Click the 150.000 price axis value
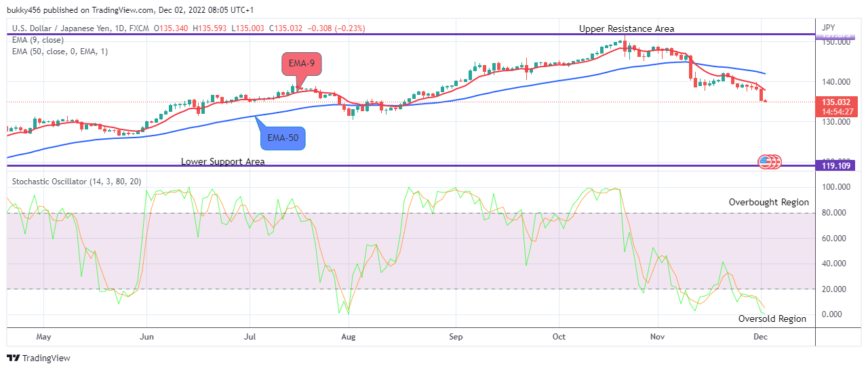Screen dimensions: 868x370 tap(835, 42)
